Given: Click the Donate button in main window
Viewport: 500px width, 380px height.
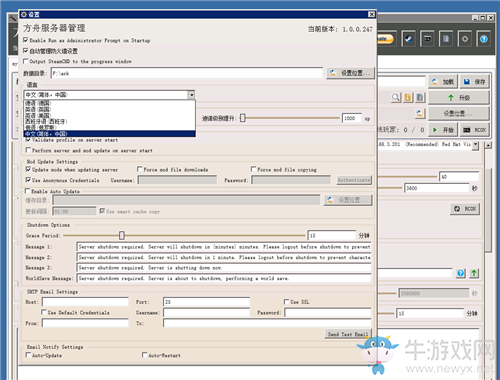Looking at the screenshot, I should coord(385,39).
